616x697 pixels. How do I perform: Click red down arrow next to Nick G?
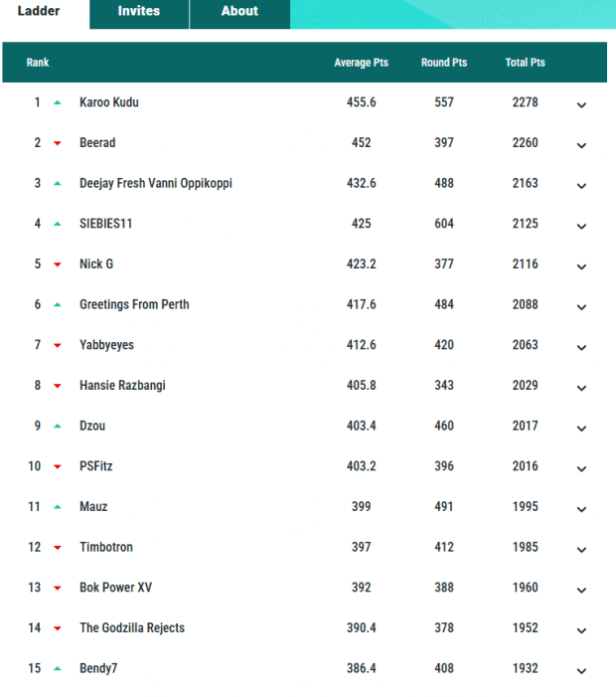58,264
